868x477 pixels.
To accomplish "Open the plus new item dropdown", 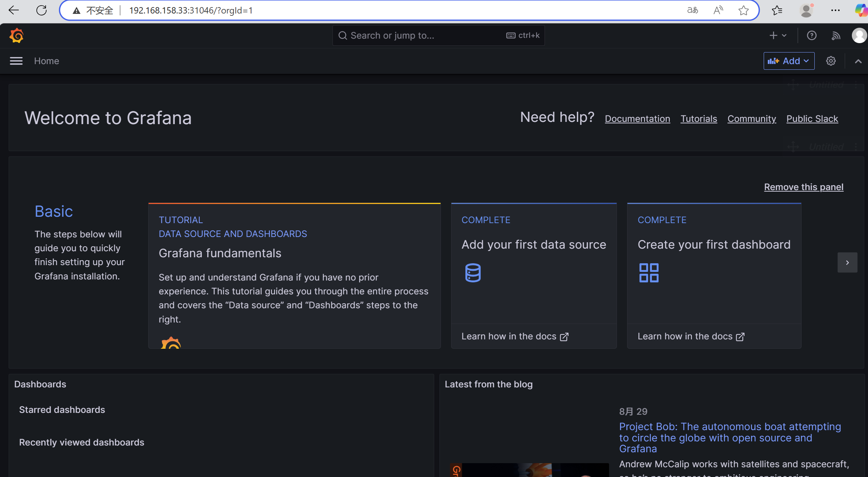I will (x=778, y=36).
